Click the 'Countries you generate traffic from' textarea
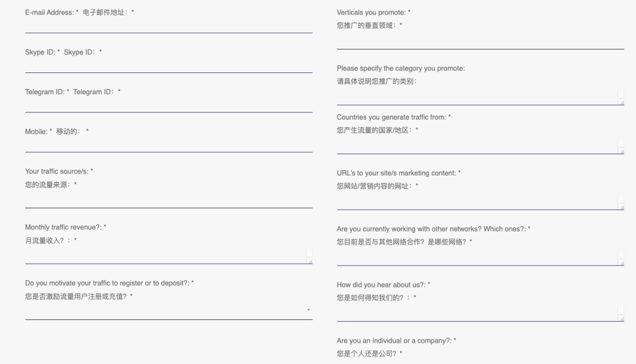This screenshot has height=364, width=636. (476, 146)
